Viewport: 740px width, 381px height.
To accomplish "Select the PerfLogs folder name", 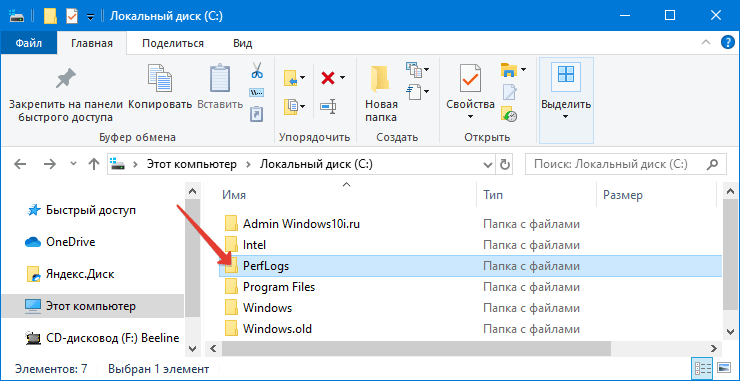I will [x=266, y=266].
